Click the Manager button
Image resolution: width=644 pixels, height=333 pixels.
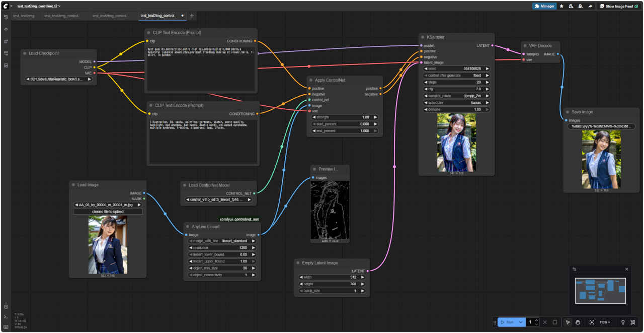pyautogui.click(x=544, y=7)
